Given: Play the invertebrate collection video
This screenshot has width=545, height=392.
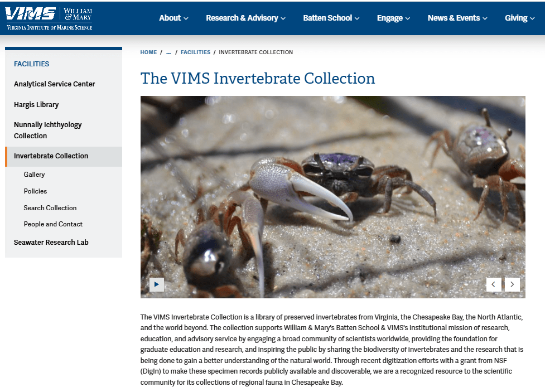Looking at the screenshot, I should coord(157,284).
